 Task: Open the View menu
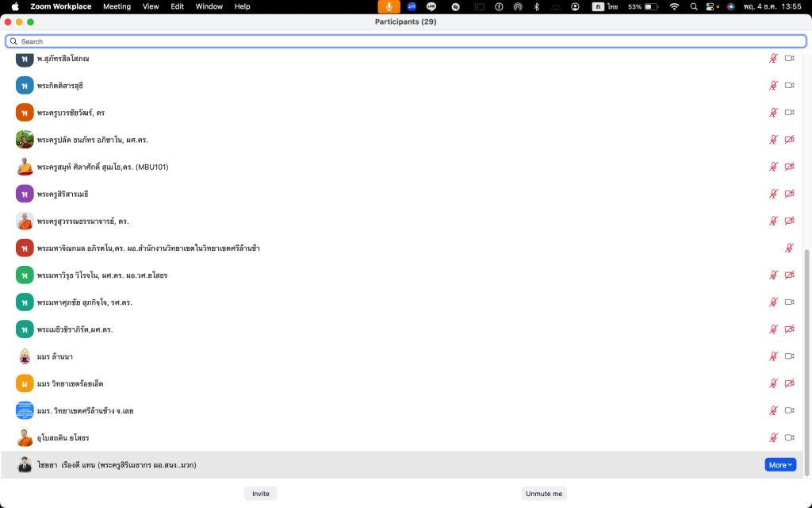151,6
